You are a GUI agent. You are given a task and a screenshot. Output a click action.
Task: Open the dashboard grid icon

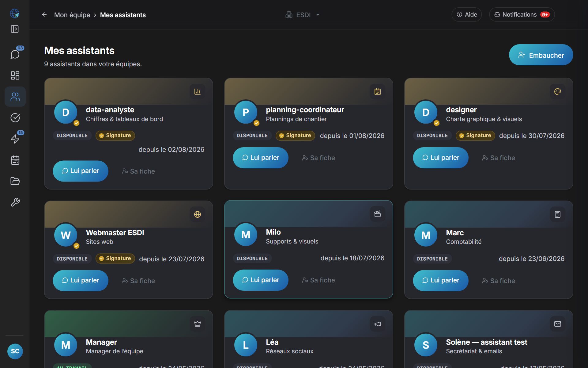pos(15,75)
